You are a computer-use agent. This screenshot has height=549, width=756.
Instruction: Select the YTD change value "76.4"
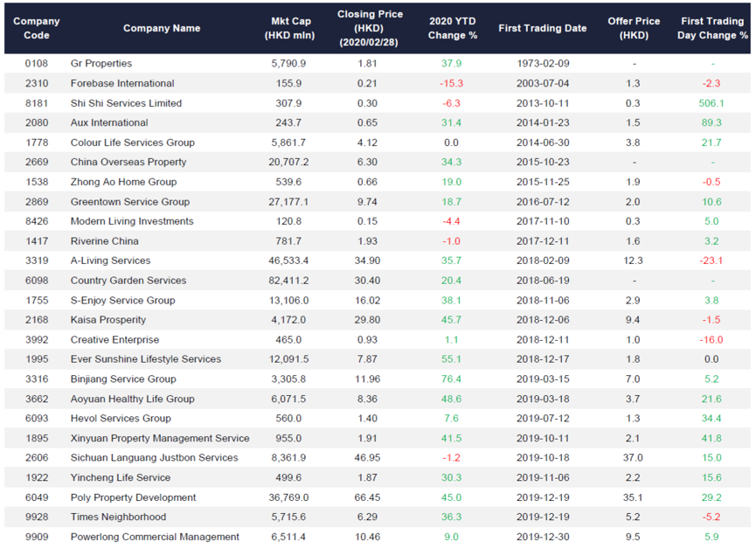pyautogui.click(x=451, y=379)
